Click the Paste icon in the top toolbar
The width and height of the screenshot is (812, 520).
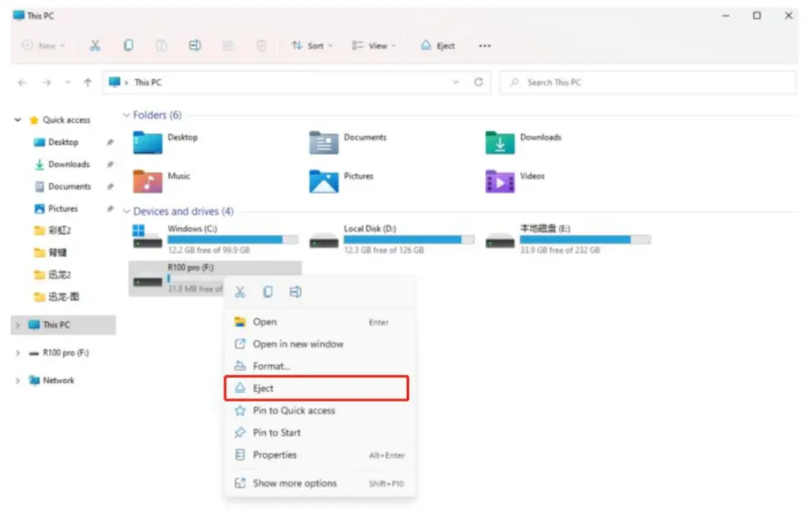pyautogui.click(x=162, y=46)
